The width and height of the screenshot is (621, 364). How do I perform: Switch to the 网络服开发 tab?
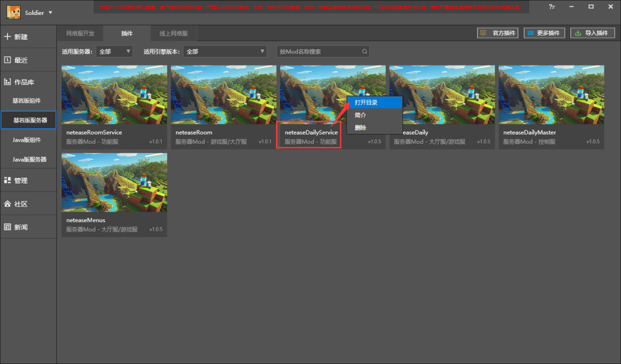[80, 33]
